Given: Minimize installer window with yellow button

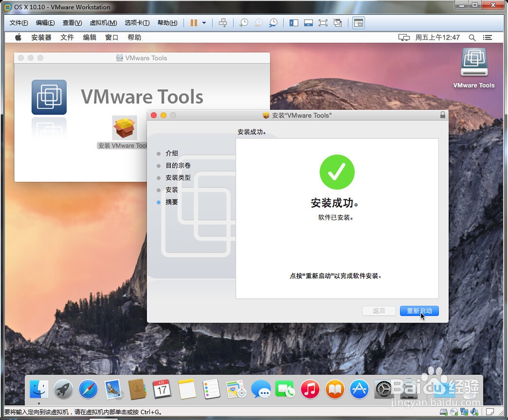Looking at the screenshot, I should (x=164, y=115).
